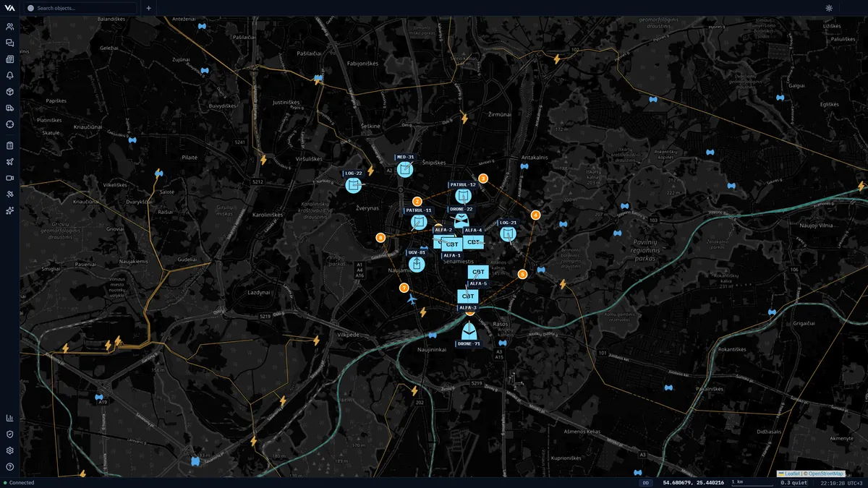Image resolution: width=868 pixels, height=488 pixels.
Task: Select the crosshair target sidebar icon
Action: (10, 124)
